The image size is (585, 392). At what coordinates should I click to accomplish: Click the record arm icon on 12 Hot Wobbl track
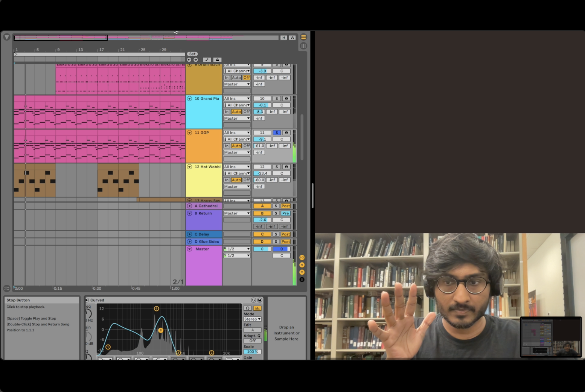tap(286, 167)
